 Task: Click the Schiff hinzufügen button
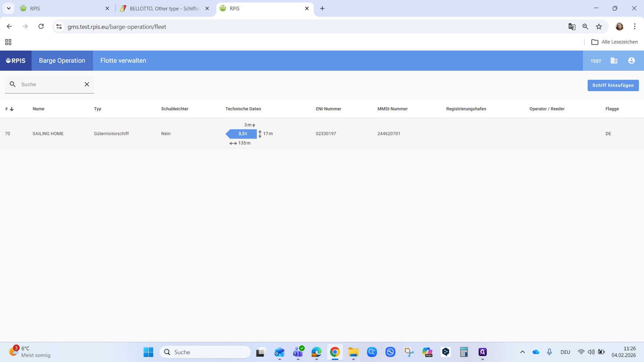[613, 85]
